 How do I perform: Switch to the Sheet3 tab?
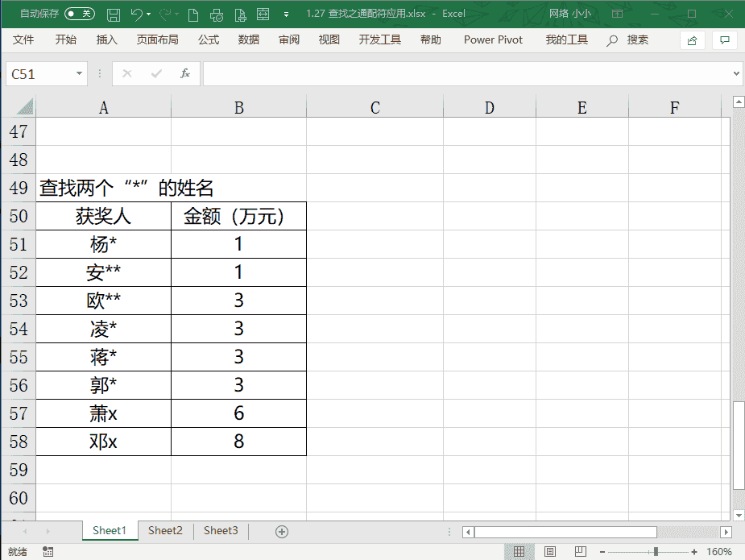[221, 530]
